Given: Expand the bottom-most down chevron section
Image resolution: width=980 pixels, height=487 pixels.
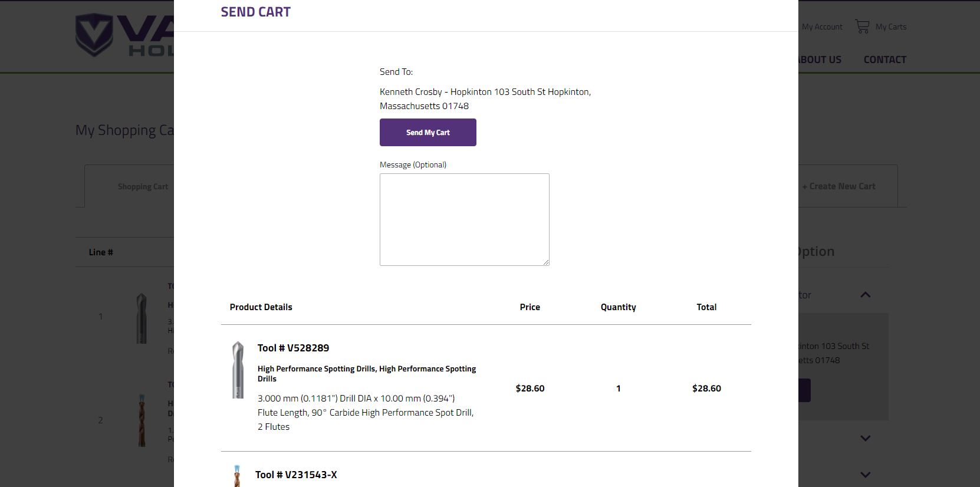Looking at the screenshot, I should point(865,475).
